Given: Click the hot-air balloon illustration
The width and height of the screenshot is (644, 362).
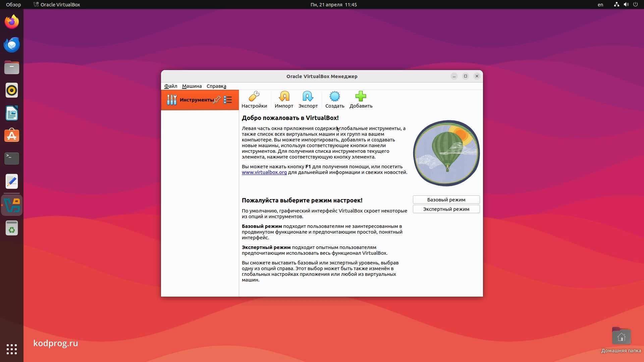Looking at the screenshot, I should coord(446,153).
